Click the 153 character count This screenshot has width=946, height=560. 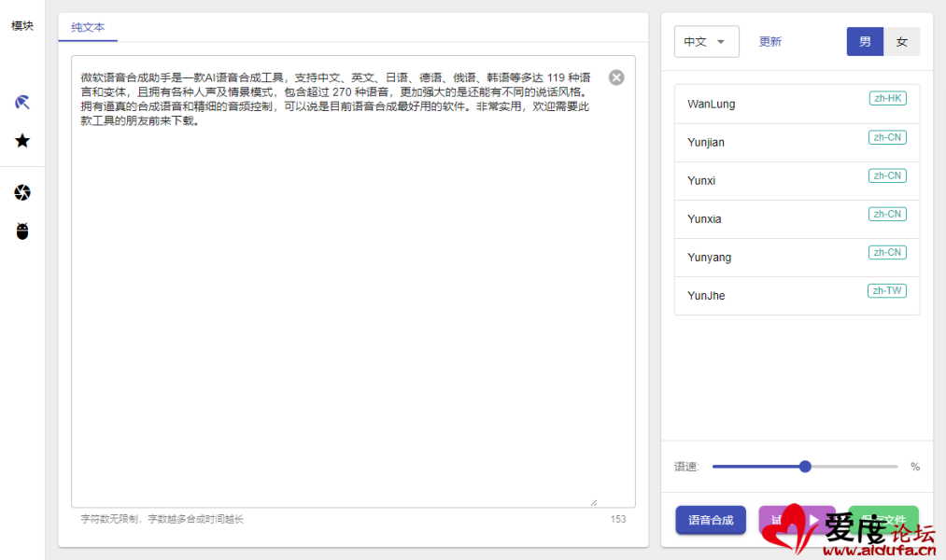click(618, 519)
